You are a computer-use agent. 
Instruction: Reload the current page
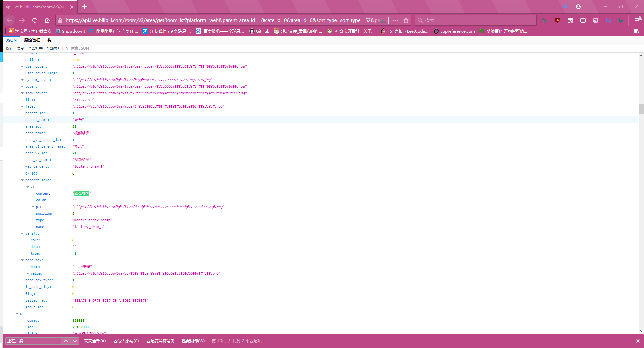coord(35,20)
